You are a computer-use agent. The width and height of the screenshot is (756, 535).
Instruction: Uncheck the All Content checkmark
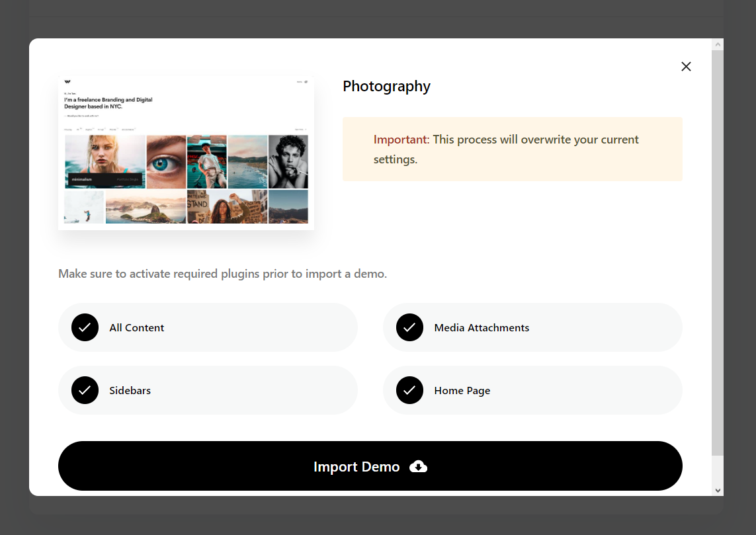click(x=85, y=328)
